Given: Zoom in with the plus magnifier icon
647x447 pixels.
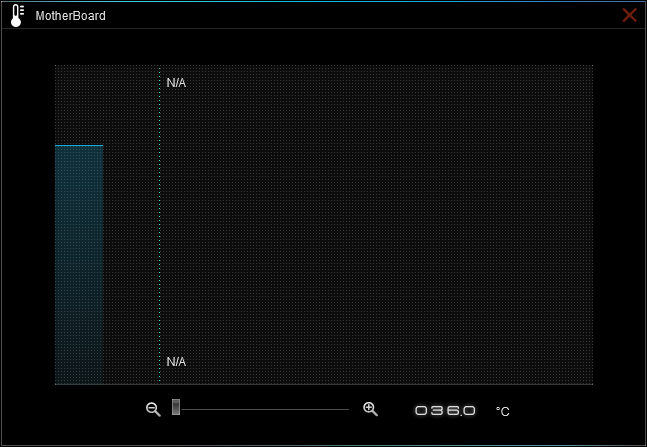Looking at the screenshot, I should coord(370,409).
